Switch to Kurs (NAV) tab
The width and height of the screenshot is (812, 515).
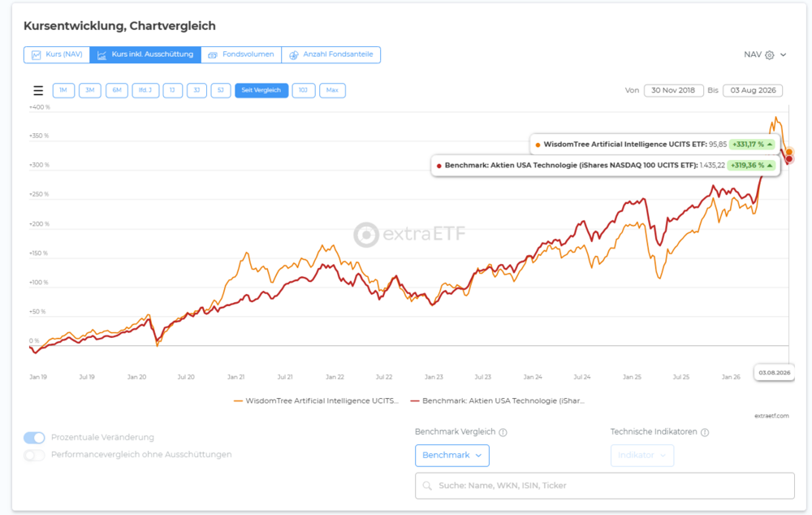(x=57, y=54)
